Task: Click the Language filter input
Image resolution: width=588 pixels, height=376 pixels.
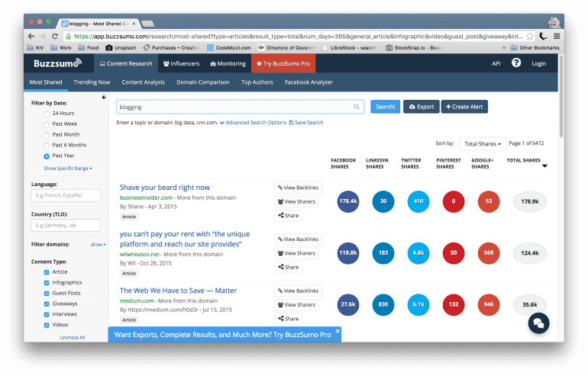Action: tap(66, 195)
